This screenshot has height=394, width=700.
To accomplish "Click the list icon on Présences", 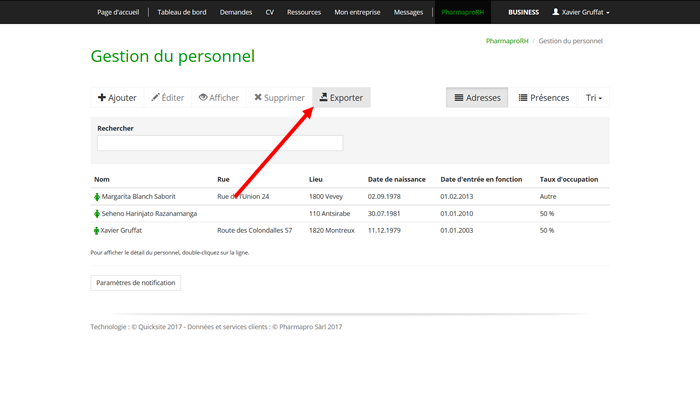I will (523, 97).
